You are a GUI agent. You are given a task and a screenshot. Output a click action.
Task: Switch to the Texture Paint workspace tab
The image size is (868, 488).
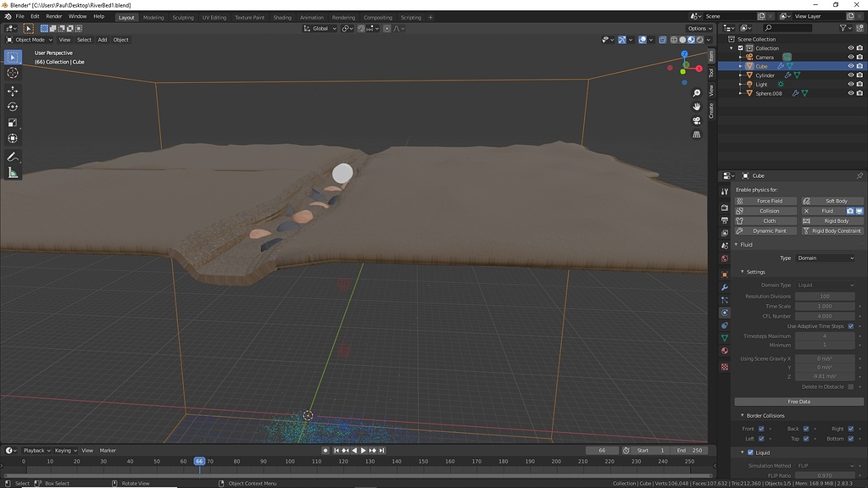(x=249, y=17)
